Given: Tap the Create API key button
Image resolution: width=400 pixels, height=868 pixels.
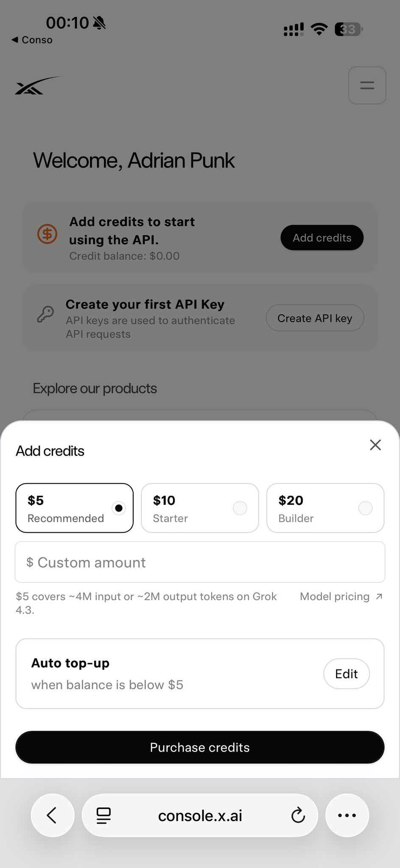Looking at the screenshot, I should pyautogui.click(x=315, y=318).
